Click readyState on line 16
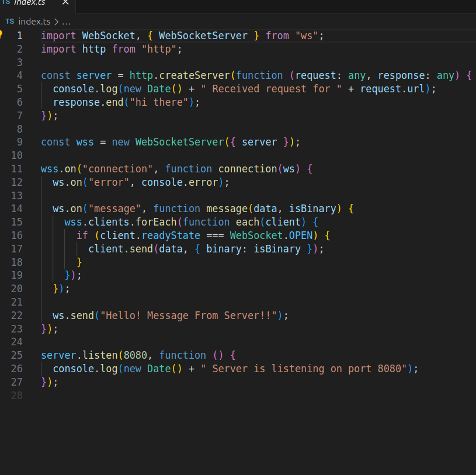Viewport: 476px width, 475px height. point(171,235)
